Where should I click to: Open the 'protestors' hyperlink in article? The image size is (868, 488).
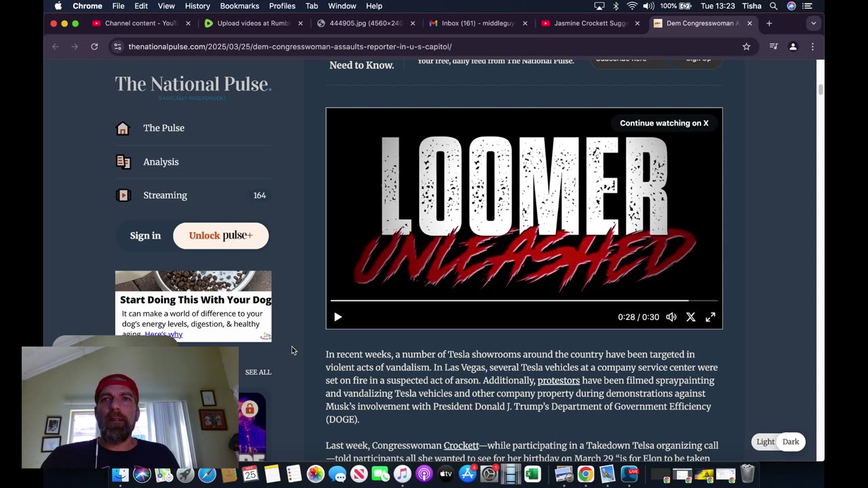558,381
